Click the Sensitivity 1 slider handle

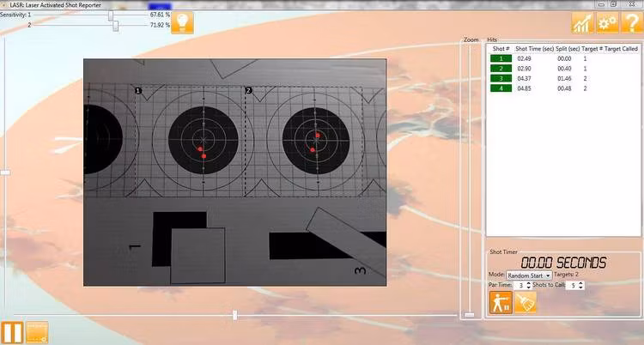click(110, 15)
